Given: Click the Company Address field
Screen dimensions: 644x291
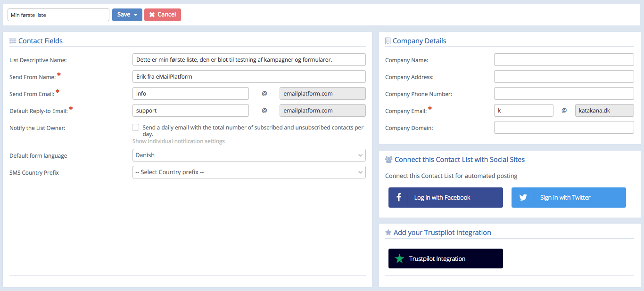Looking at the screenshot, I should pos(564,77).
